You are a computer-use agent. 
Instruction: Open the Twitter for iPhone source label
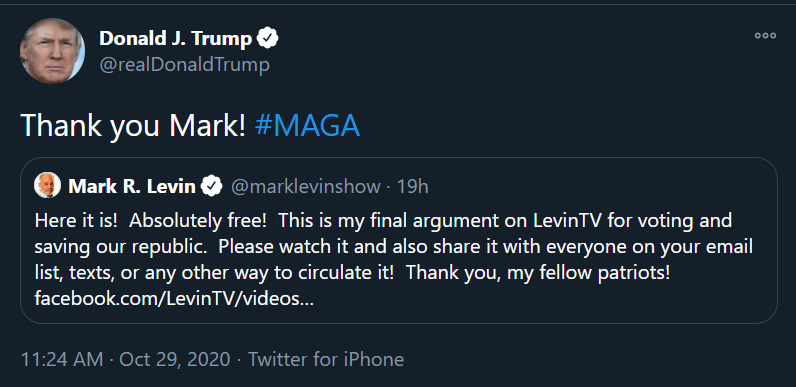coord(326,360)
